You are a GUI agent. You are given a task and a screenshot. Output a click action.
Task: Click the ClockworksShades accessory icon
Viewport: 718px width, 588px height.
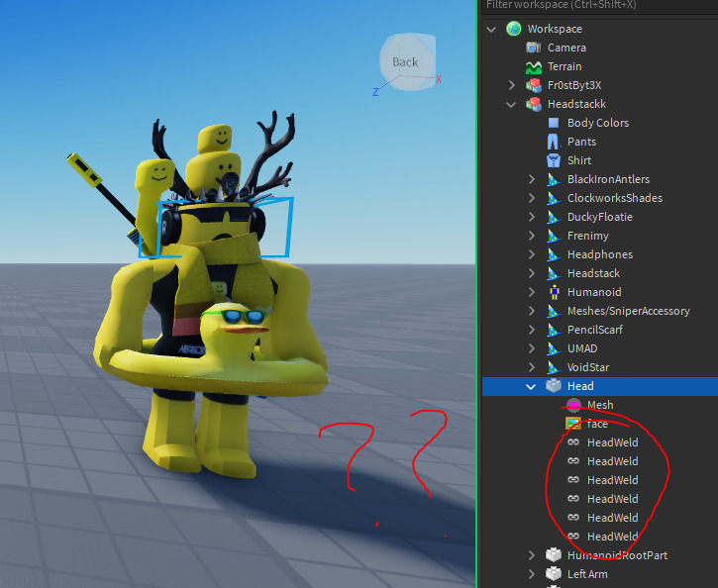coord(554,198)
